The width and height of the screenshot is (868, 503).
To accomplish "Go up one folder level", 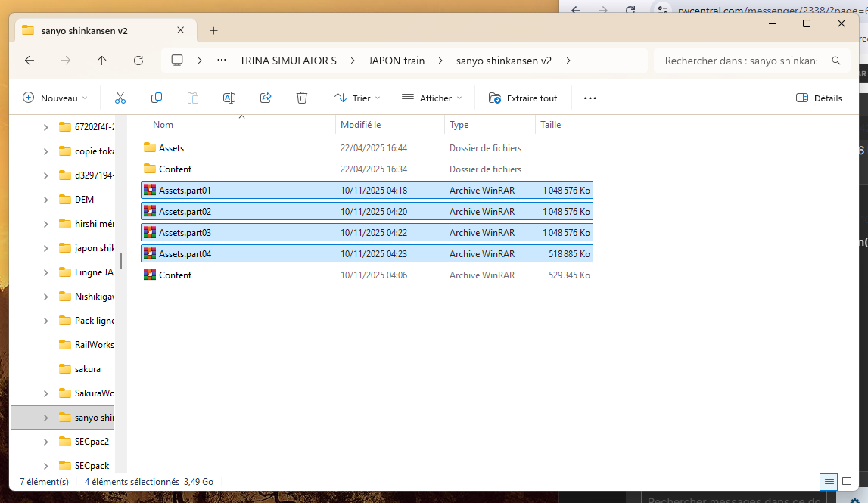I will coord(102,61).
